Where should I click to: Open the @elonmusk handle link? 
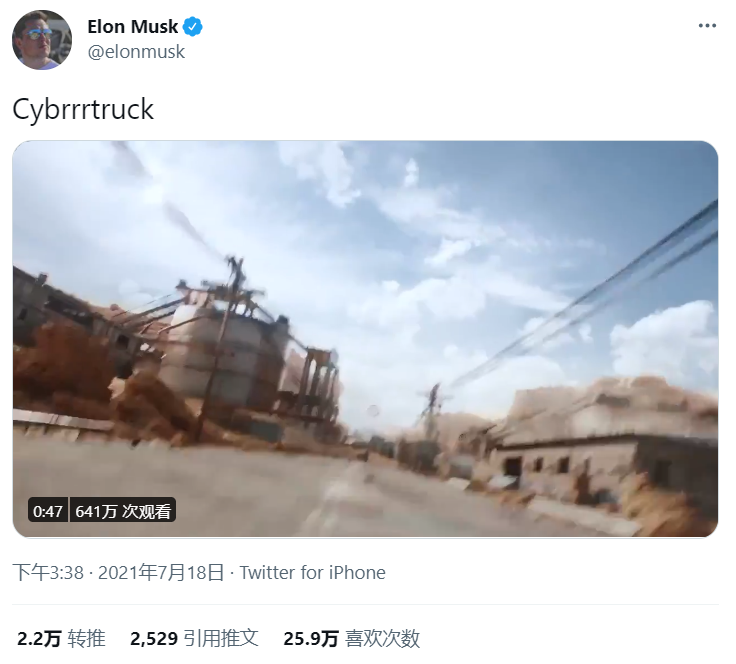[x=136, y=52]
